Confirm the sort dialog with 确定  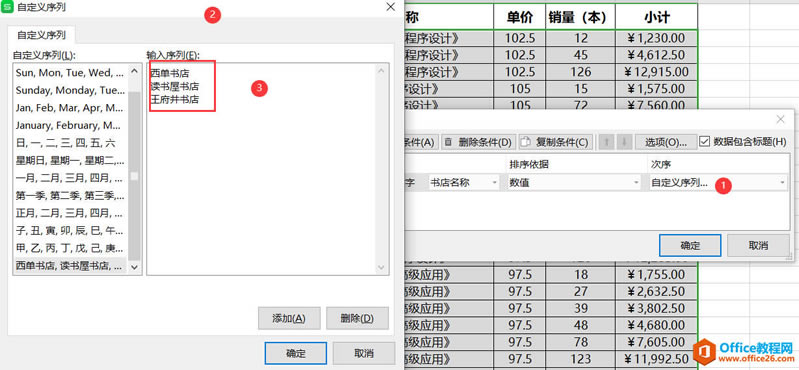[x=690, y=245]
